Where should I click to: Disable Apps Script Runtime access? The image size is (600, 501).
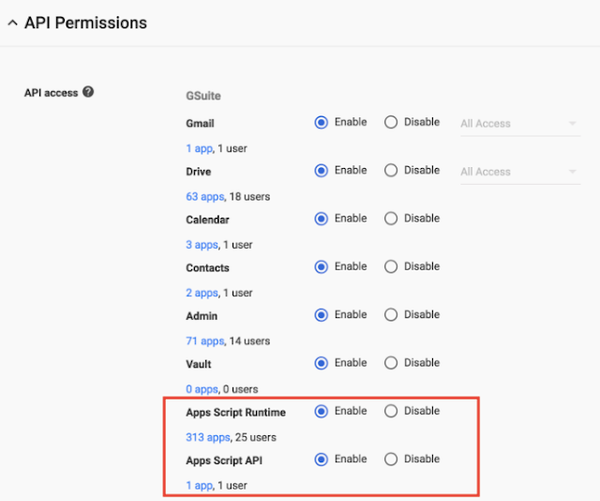point(391,411)
